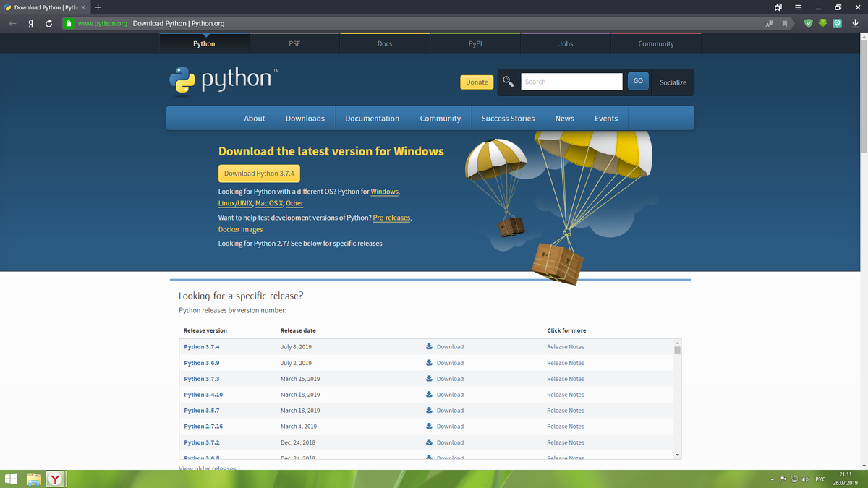The height and width of the screenshot is (488, 868).
Task: Click the release list scrollbar thumb
Action: coord(678,350)
